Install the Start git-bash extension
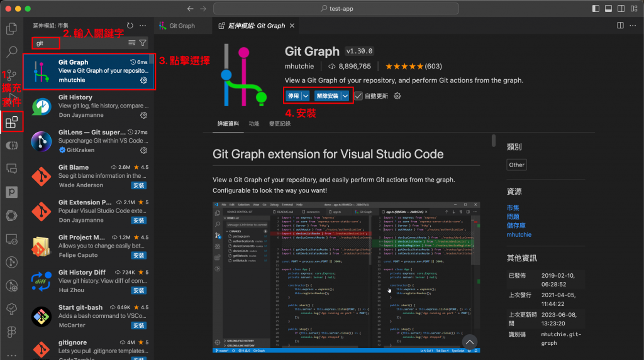Viewport: 644px width, 360px height. pyautogui.click(x=139, y=325)
